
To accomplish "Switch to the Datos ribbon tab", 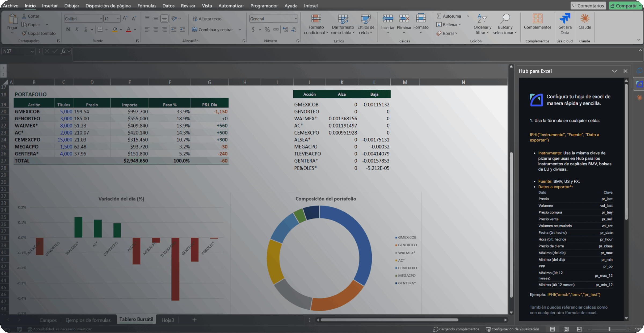I will (x=168, y=6).
